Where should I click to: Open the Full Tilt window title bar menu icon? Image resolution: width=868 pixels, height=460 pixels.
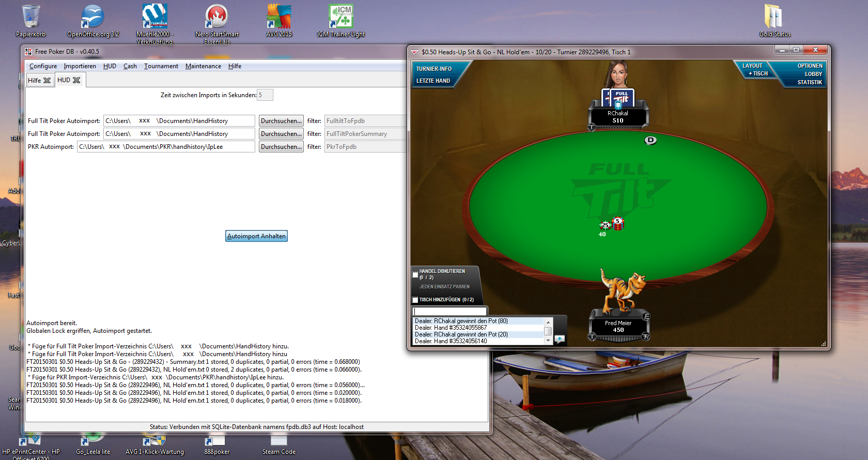pyautogui.click(x=414, y=52)
